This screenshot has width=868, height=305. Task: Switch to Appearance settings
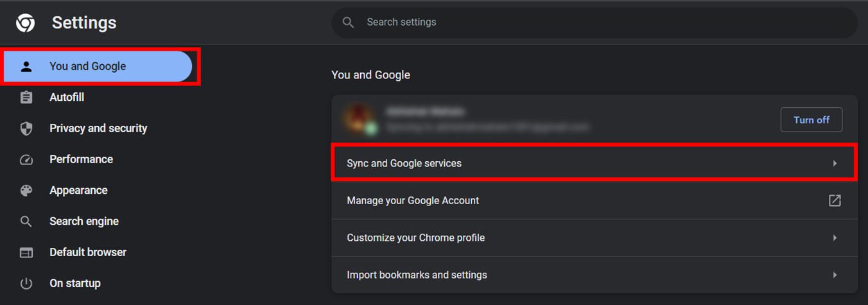[x=78, y=190]
